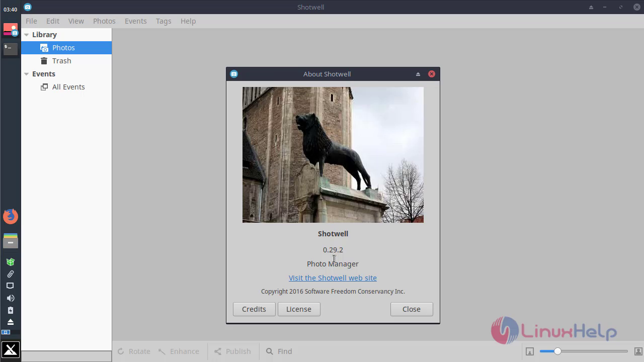Select the Trash row in sidebar
The height and width of the screenshot is (362, 644).
click(66, 61)
